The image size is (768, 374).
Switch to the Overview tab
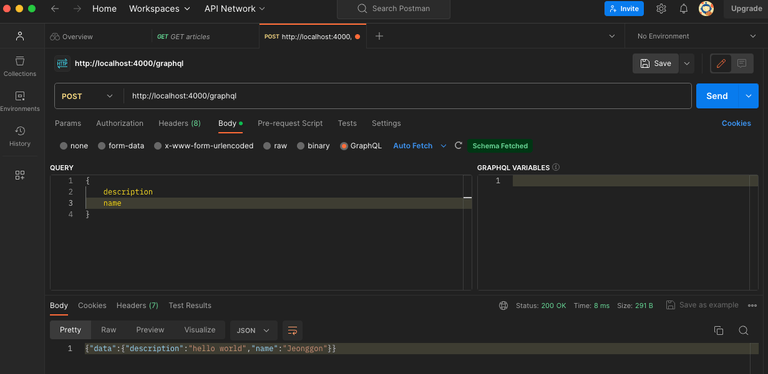[72, 37]
